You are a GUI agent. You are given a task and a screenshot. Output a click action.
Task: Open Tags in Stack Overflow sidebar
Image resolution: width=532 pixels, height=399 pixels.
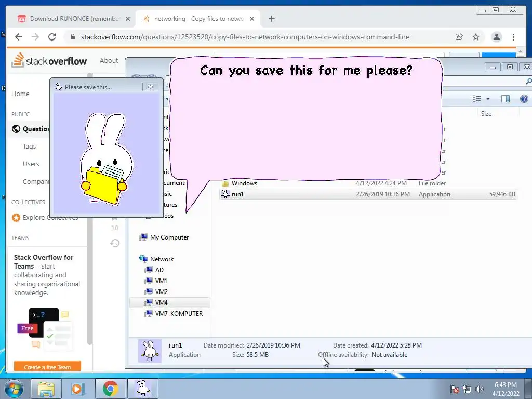click(29, 146)
